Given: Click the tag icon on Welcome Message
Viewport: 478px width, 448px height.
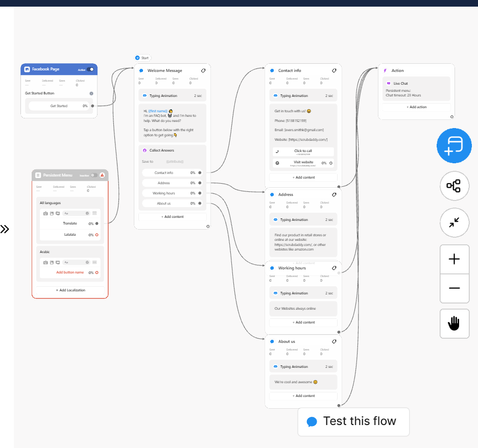Looking at the screenshot, I should 203,70.
